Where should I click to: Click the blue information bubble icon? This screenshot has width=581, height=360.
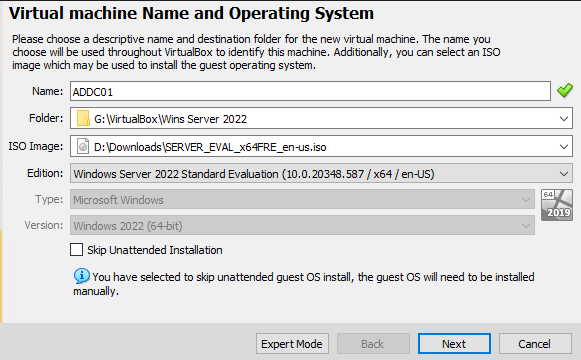(82, 276)
